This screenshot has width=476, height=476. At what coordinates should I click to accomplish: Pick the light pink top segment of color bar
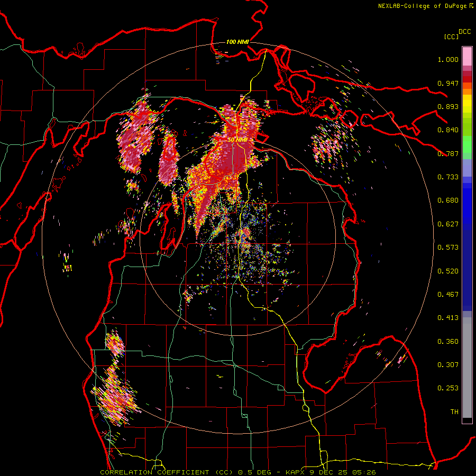467,57
